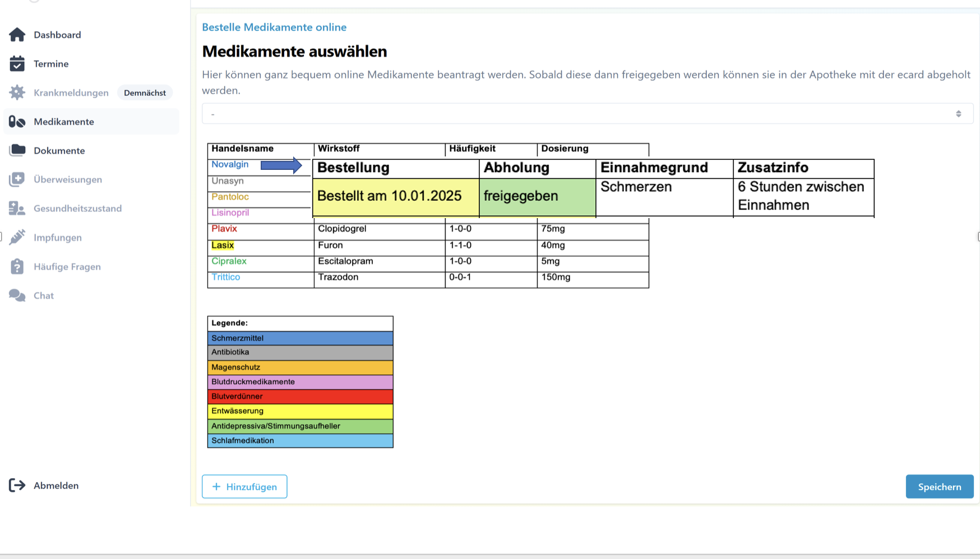Click the Überweisungen plus icon
The height and width of the screenshot is (559, 980).
(17, 179)
